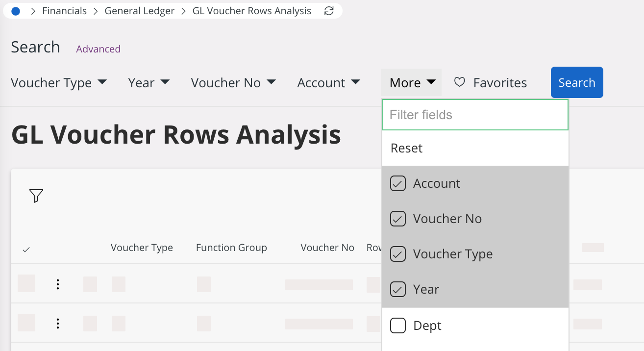Click the blue Search button

coord(576,82)
